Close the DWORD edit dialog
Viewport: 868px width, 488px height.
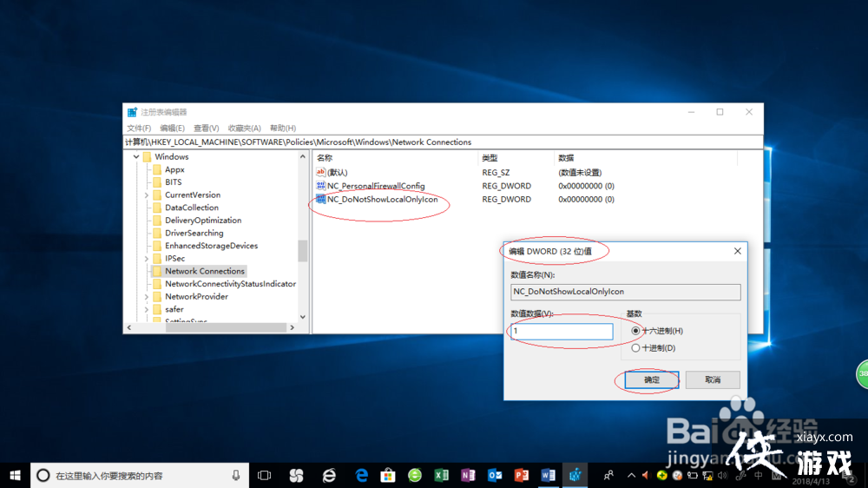pyautogui.click(x=737, y=251)
